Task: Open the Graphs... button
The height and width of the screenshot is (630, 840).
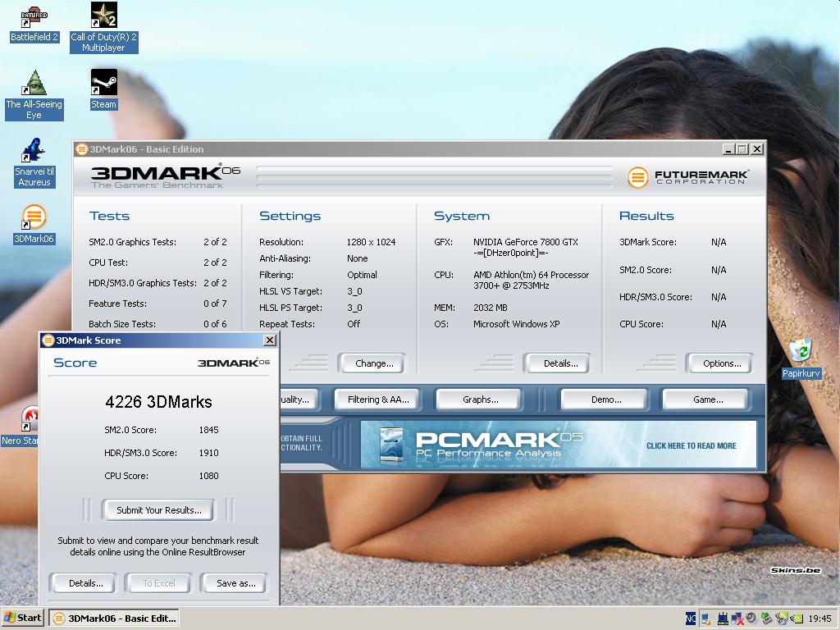Action: click(480, 399)
